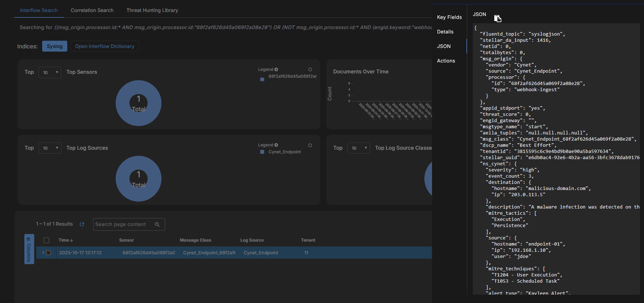Expand the 2025-10-17 13:17:12 result row

point(43,253)
